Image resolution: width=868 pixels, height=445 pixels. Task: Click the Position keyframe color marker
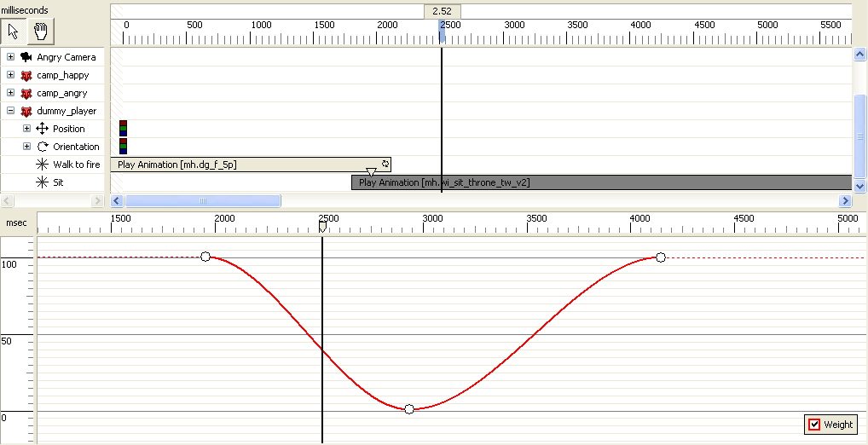coord(123,129)
